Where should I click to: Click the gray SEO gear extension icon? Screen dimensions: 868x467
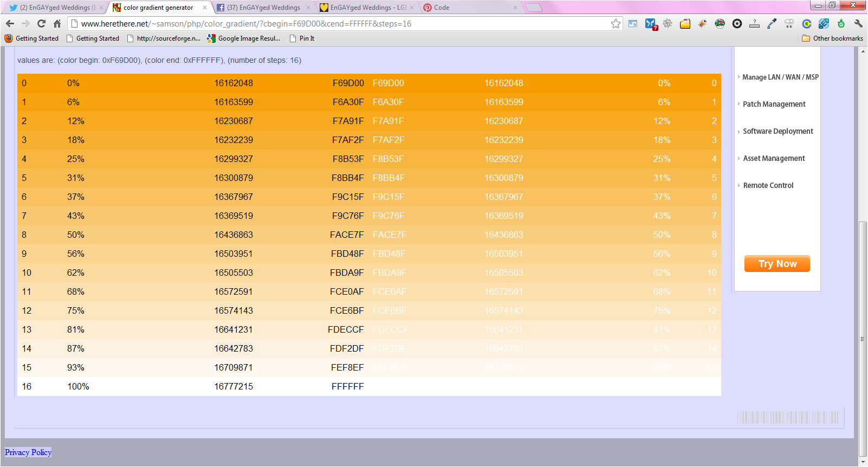point(668,23)
